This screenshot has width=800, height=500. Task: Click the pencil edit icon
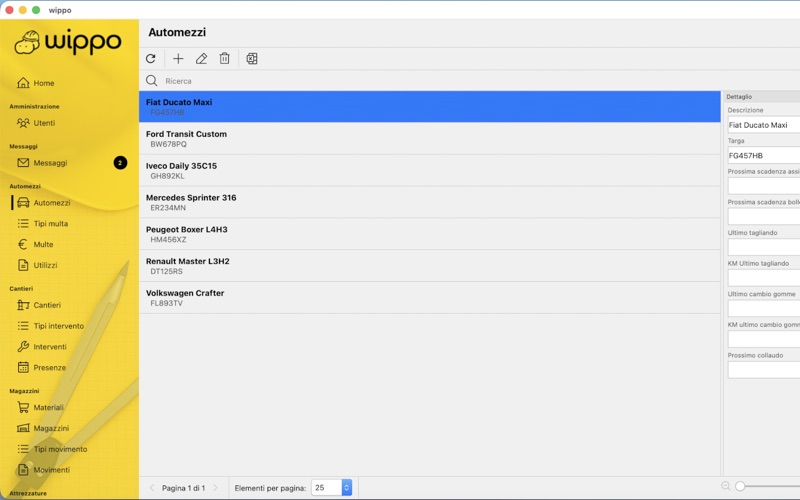[202, 59]
